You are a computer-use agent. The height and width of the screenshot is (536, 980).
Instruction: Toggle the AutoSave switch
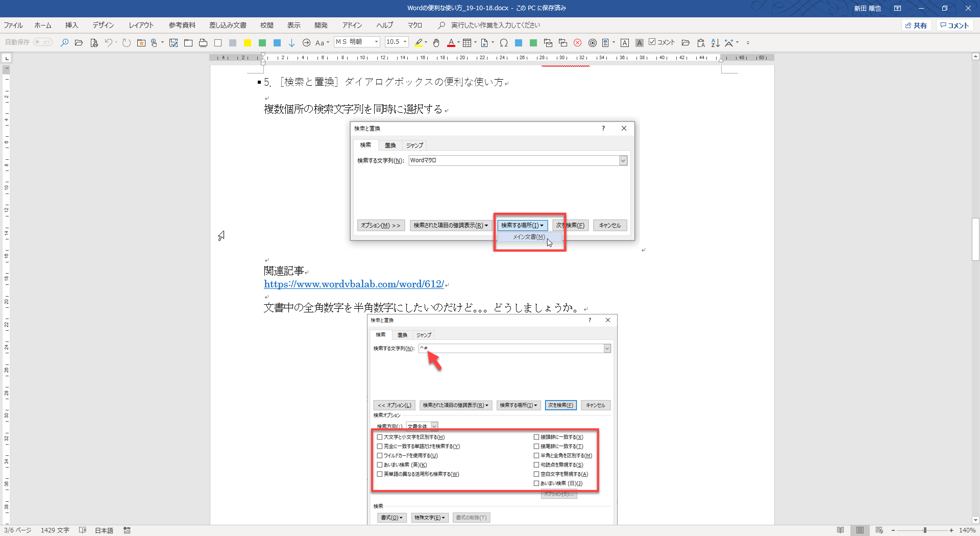point(43,42)
